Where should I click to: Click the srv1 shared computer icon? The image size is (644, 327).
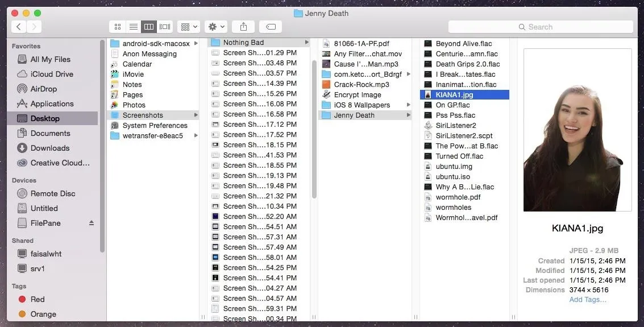[x=22, y=268]
